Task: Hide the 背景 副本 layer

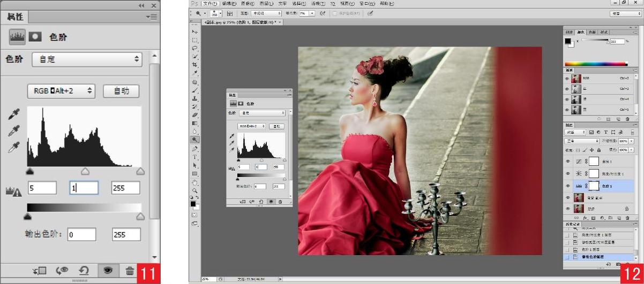Action: 568,198
